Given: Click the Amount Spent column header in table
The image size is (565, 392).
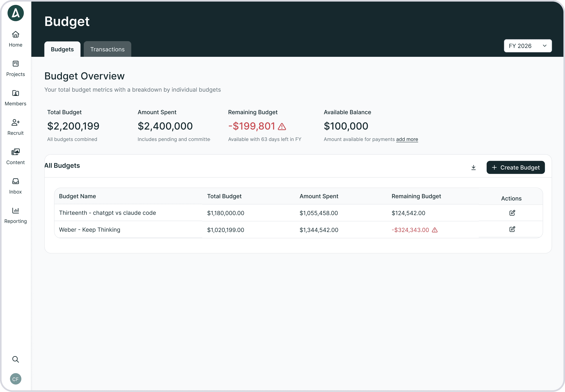Looking at the screenshot, I should tap(319, 196).
